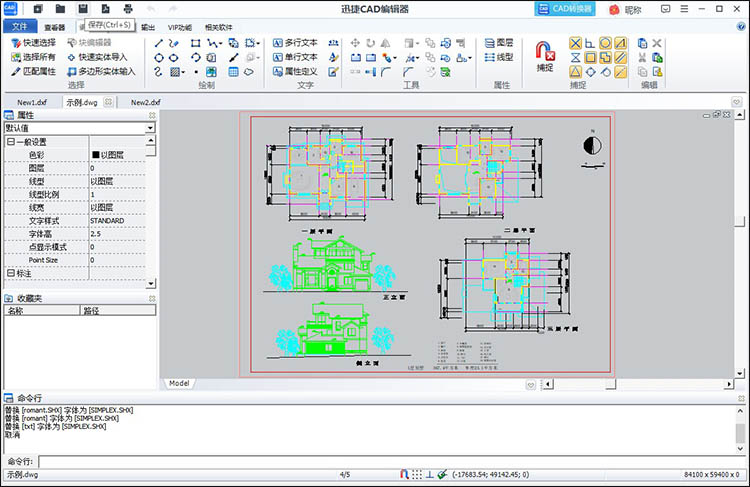Click the Print icon in the title bar
Screen dimensions: 750x487
(x=128, y=9)
